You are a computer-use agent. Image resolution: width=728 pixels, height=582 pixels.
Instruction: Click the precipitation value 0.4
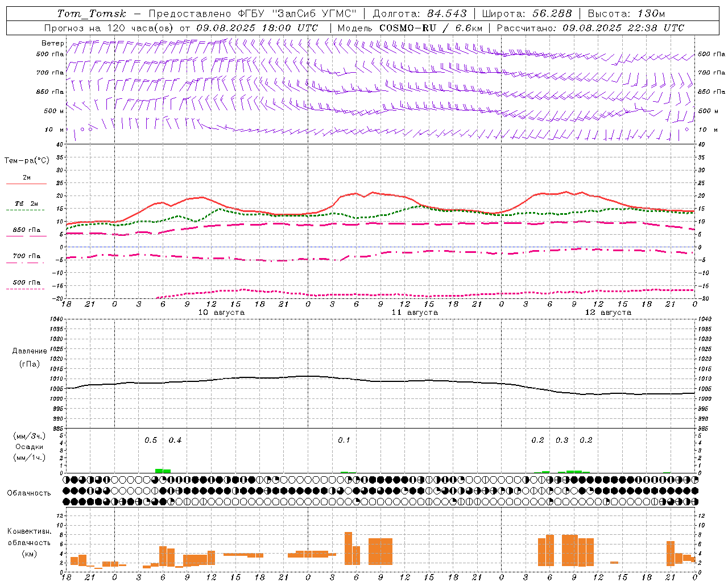(175, 440)
